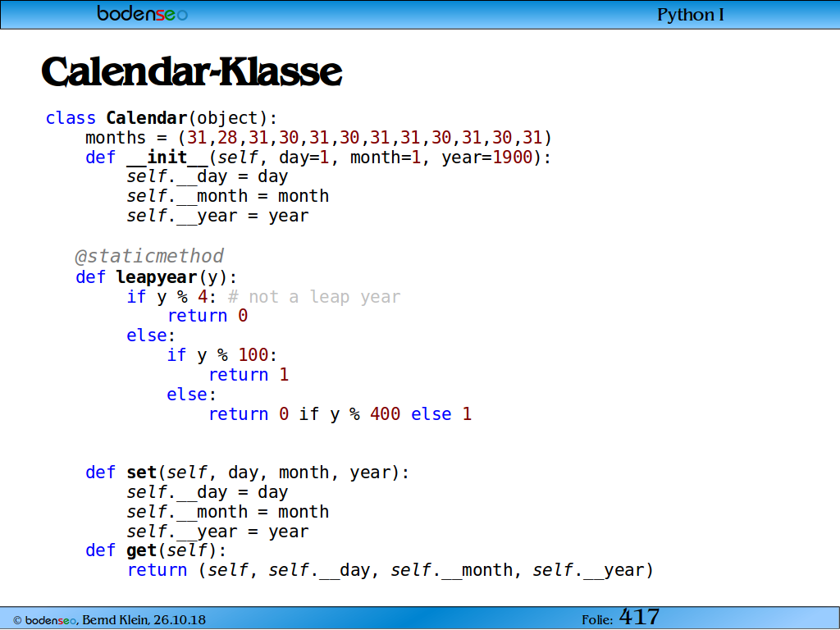The image size is (840, 630).
Task: Click the 'Folie:' label in footer
Action: click(597, 620)
